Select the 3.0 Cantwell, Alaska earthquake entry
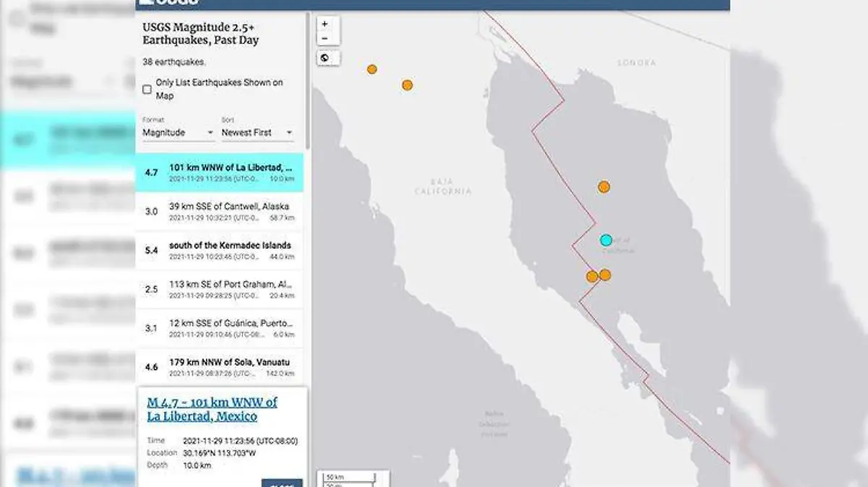This screenshot has height=487, width=868. [220, 211]
